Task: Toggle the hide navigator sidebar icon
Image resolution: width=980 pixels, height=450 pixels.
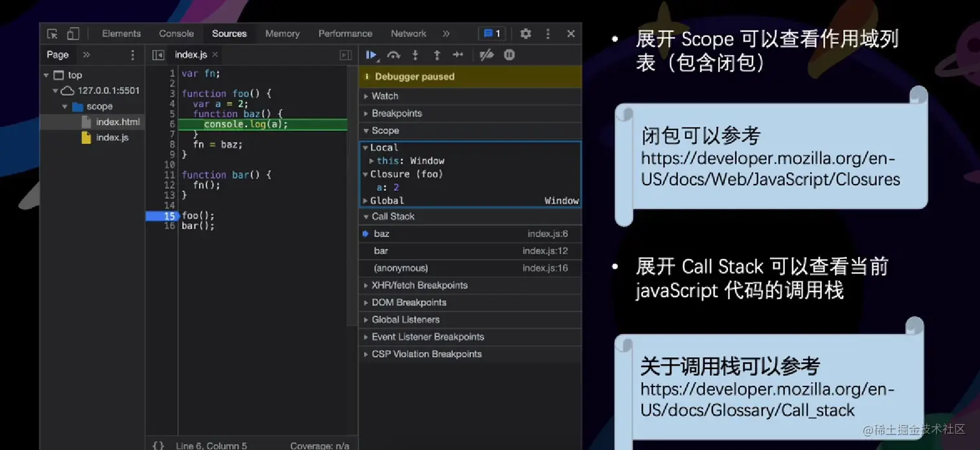Action: pos(158,55)
